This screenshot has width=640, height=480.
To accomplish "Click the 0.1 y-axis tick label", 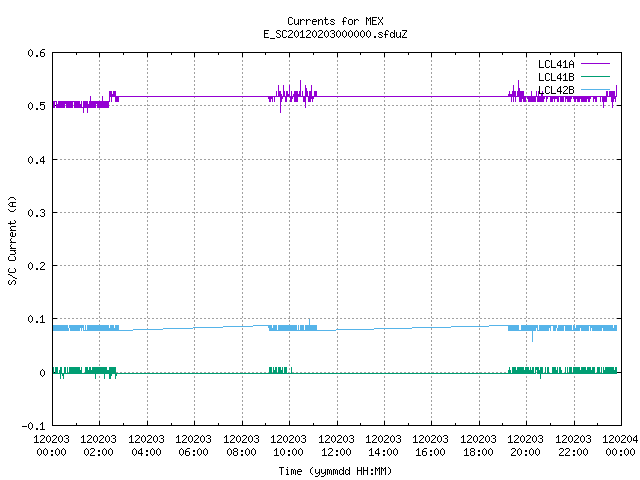I will [36, 319].
